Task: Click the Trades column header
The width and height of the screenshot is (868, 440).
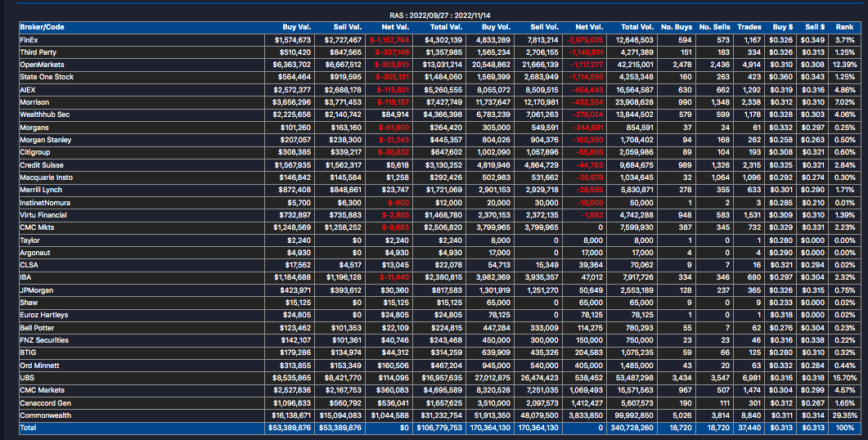Action: click(749, 27)
